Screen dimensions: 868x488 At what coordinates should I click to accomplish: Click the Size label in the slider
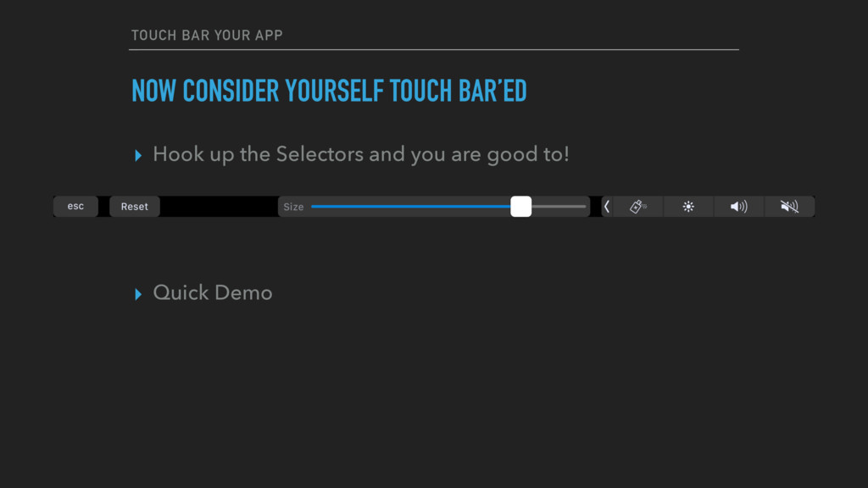(x=293, y=207)
